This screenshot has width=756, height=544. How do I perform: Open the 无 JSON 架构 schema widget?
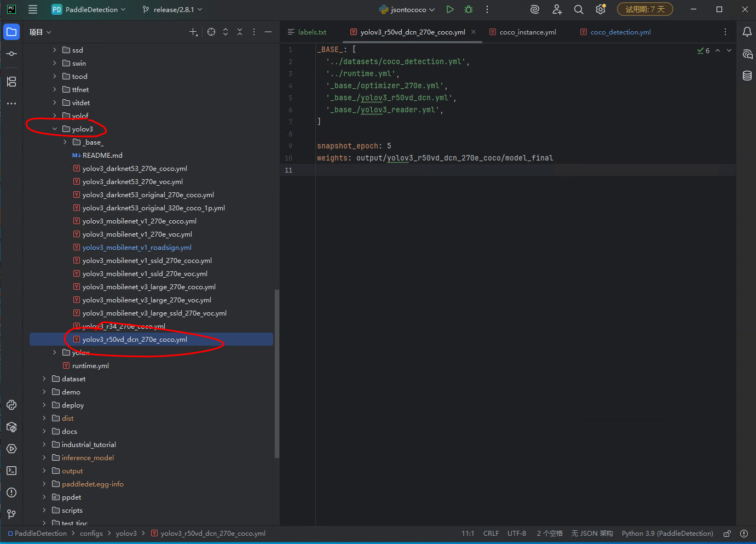tap(592, 534)
